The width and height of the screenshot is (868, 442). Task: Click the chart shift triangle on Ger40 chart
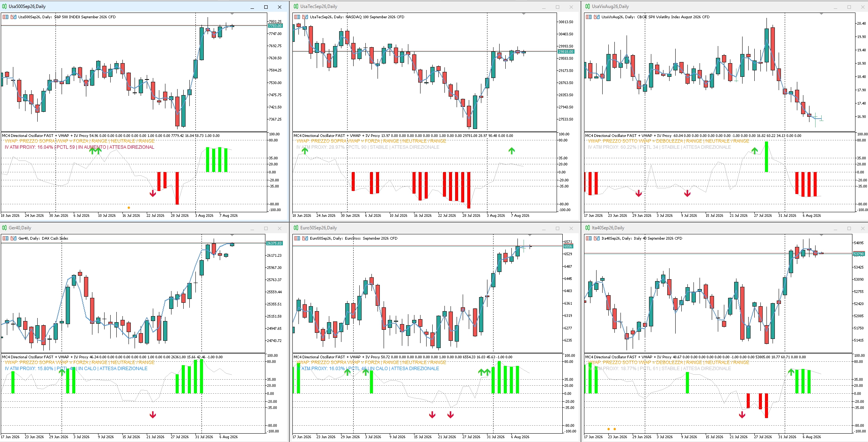click(232, 235)
